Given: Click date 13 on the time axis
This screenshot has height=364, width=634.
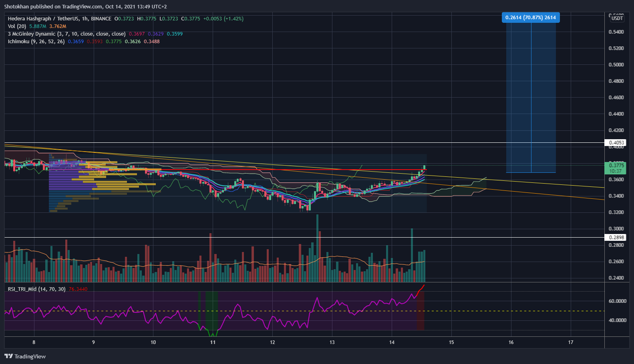Looking at the screenshot, I should tap(332, 342).
